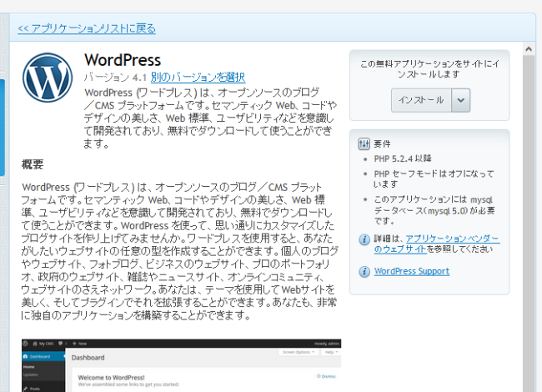Expand the install dropdown arrow
The height and width of the screenshot is (392, 542).
(x=461, y=100)
